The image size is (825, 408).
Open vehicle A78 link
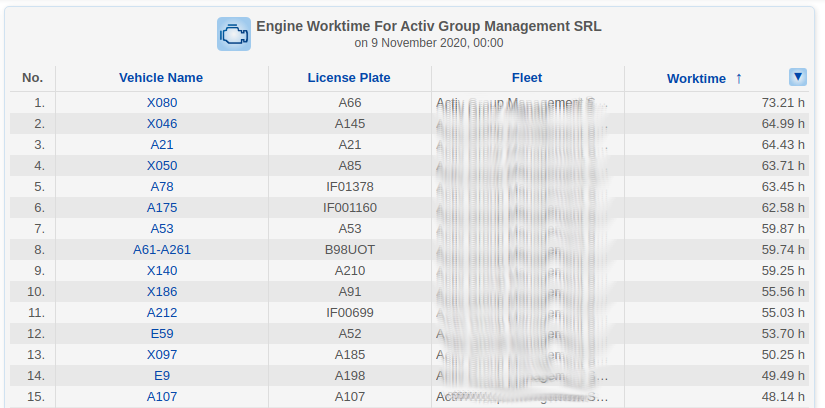[161, 187]
